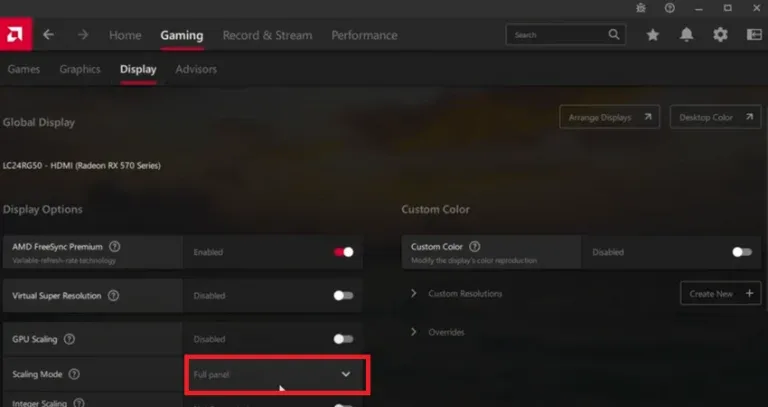
Task: Open favorites star icon
Action: (x=652, y=35)
